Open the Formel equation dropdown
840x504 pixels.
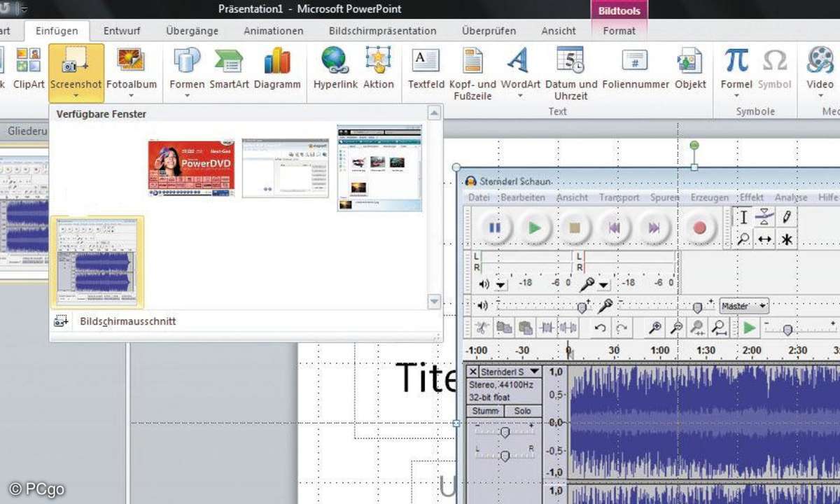[x=736, y=71]
